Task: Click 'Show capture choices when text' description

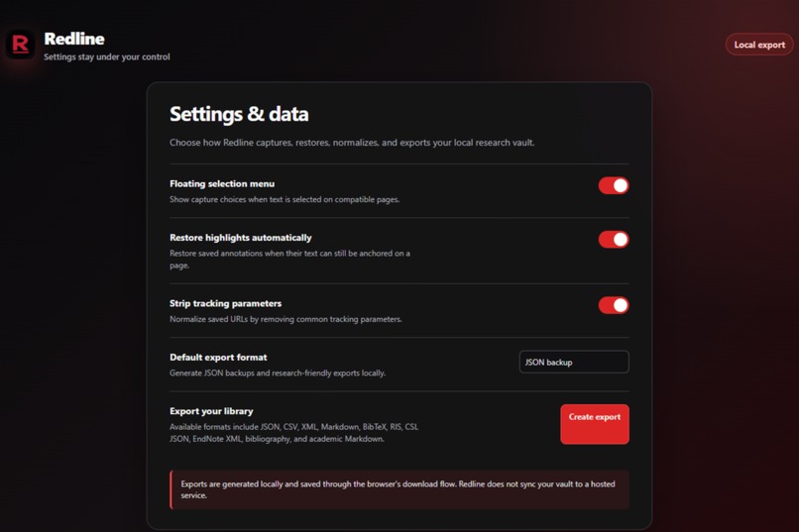Action: click(285, 199)
